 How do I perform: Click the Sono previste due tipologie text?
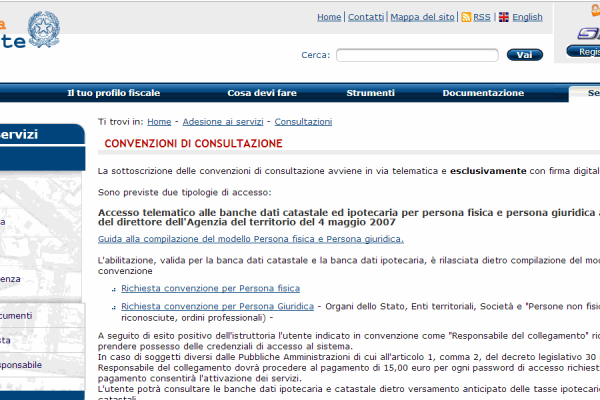tap(184, 193)
